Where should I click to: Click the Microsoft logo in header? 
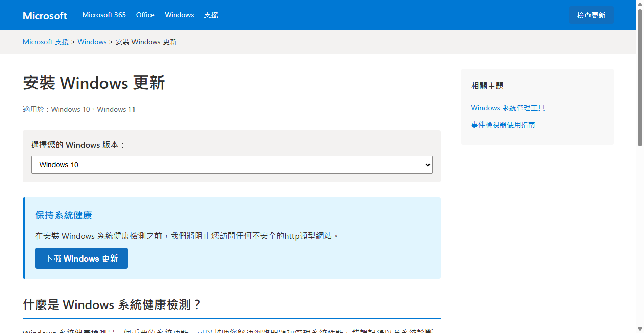[x=45, y=15]
